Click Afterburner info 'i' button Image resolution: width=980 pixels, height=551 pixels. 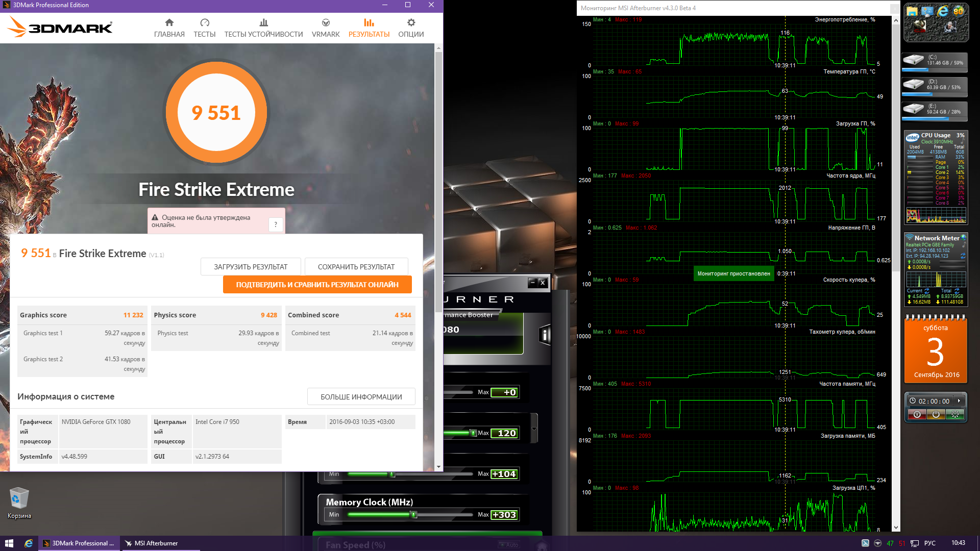(545, 335)
